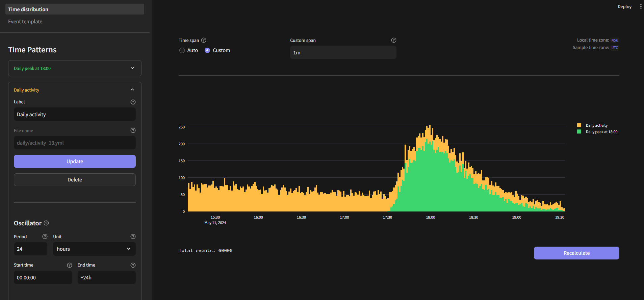Click the Start time help icon
This screenshot has height=300, width=644.
point(70,265)
